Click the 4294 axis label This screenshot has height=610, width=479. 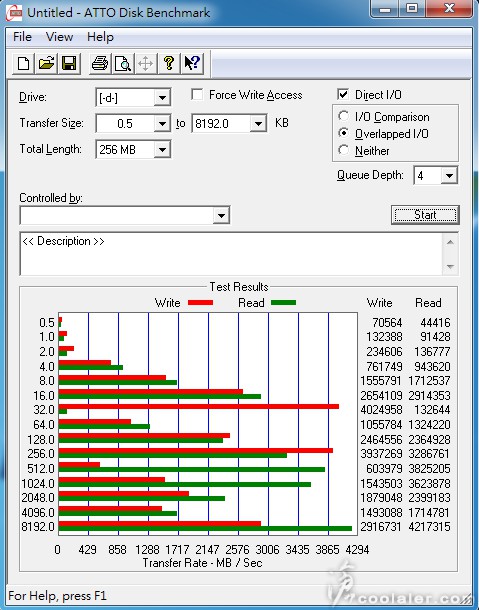coord(357,550)
